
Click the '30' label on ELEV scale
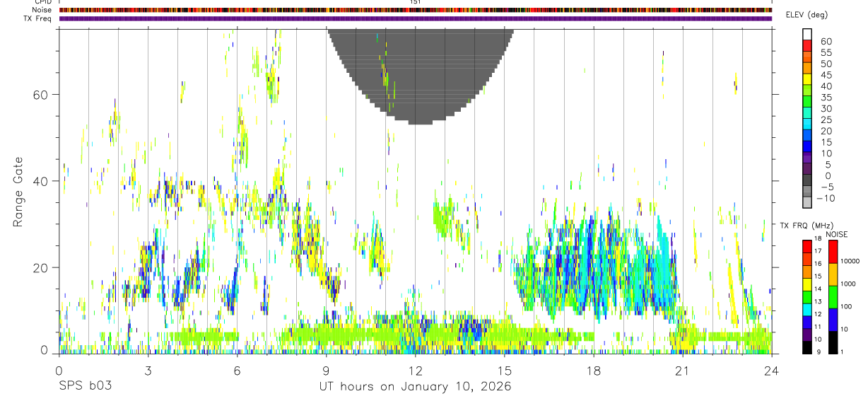825,108
